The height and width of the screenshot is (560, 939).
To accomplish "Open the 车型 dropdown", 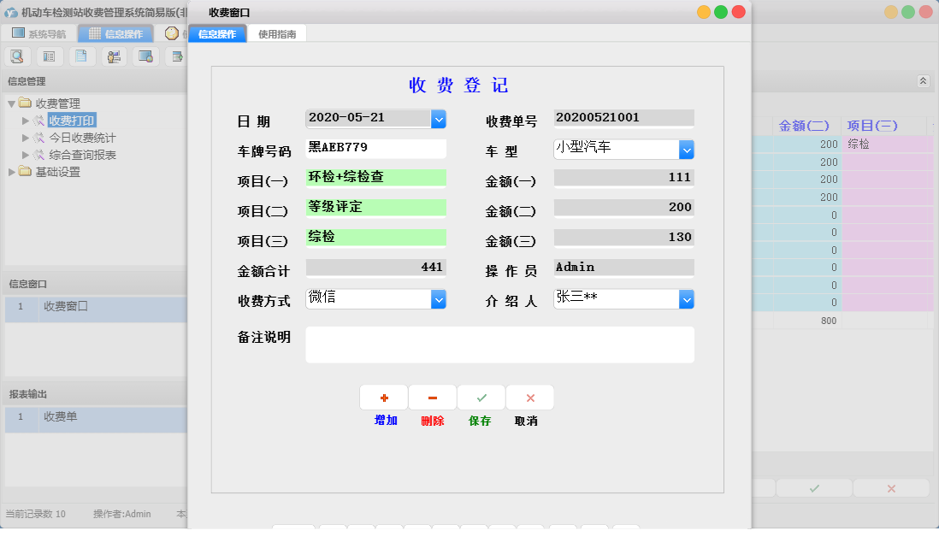I will click(x=687, y=149).
